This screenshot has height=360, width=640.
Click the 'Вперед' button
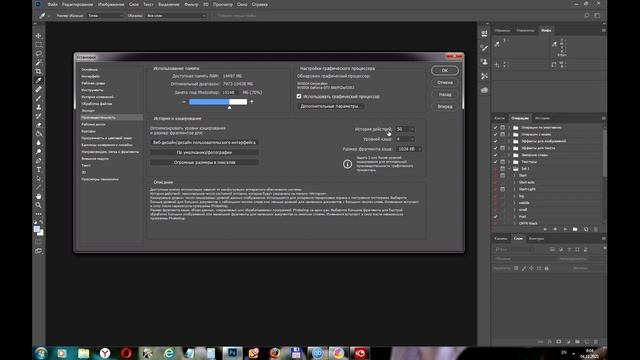point(445,107)
